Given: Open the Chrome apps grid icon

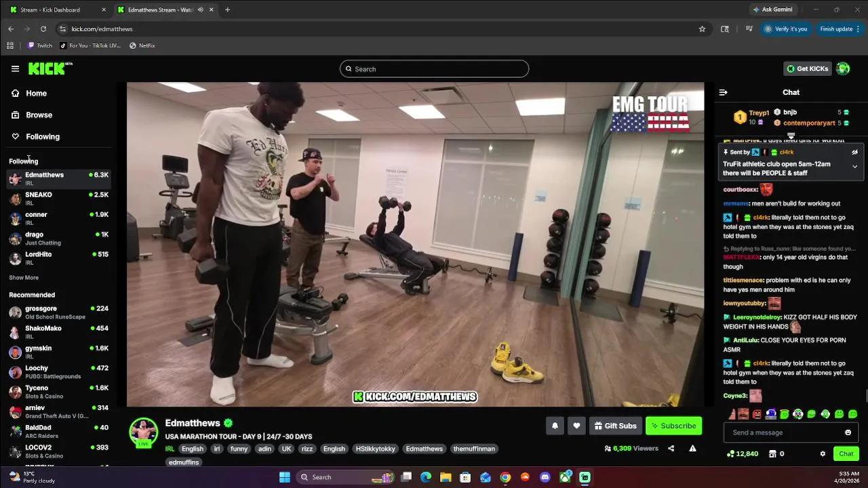Looking at the screenshot, I should click(x=9, y=45).
